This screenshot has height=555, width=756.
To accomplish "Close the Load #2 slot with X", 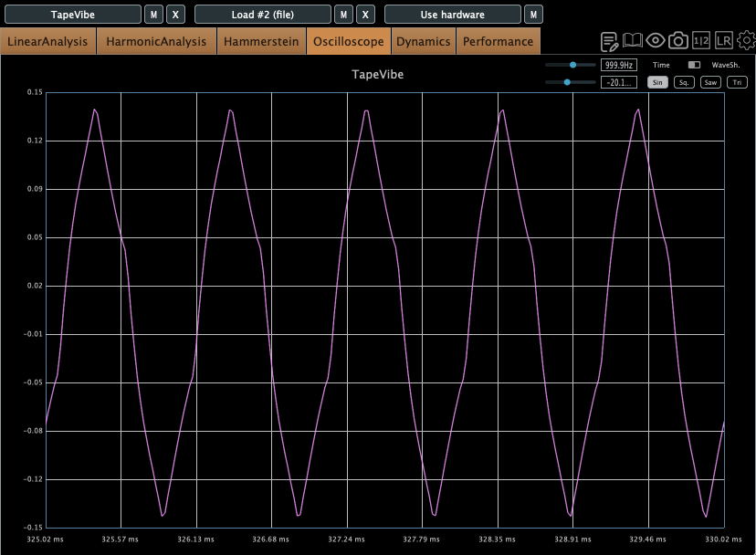I will pyautogui.click(x=365, y=15).
